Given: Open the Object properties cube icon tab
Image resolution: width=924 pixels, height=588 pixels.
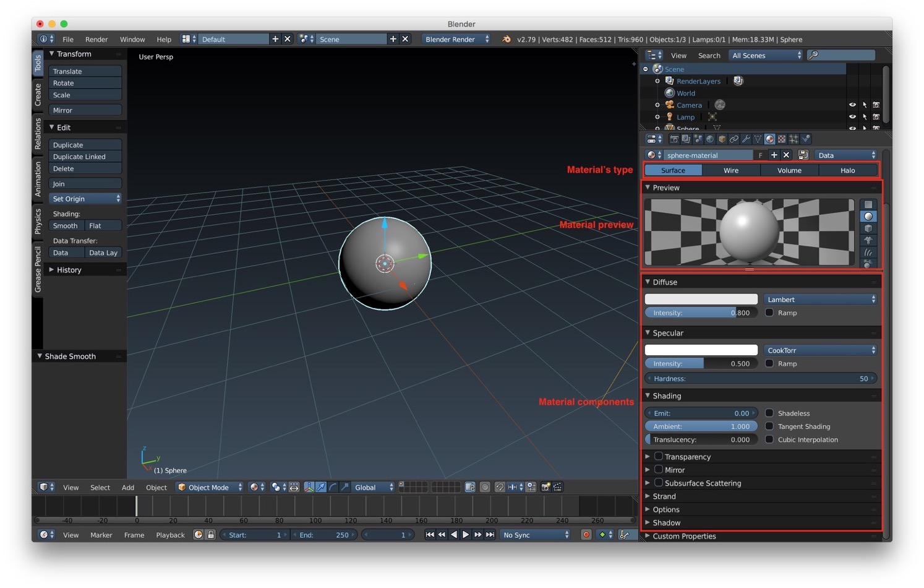Looking at the screenshot, I should coord(722,139).
